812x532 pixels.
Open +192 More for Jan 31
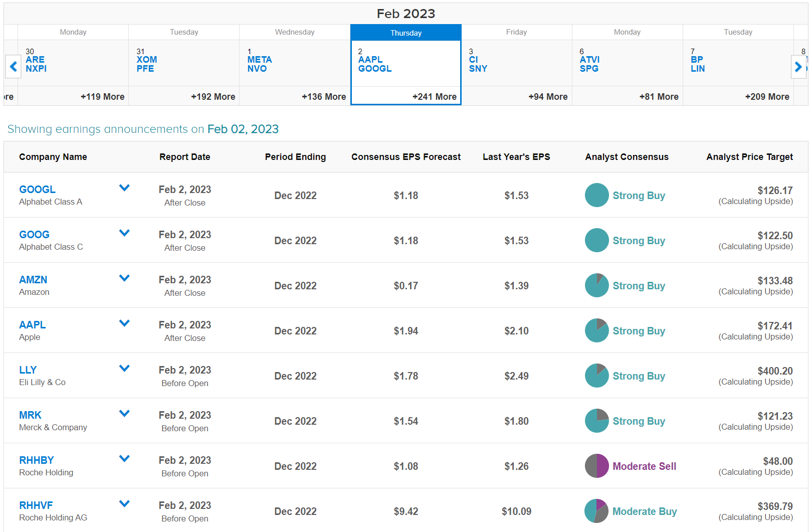click(x=213, y=97)
